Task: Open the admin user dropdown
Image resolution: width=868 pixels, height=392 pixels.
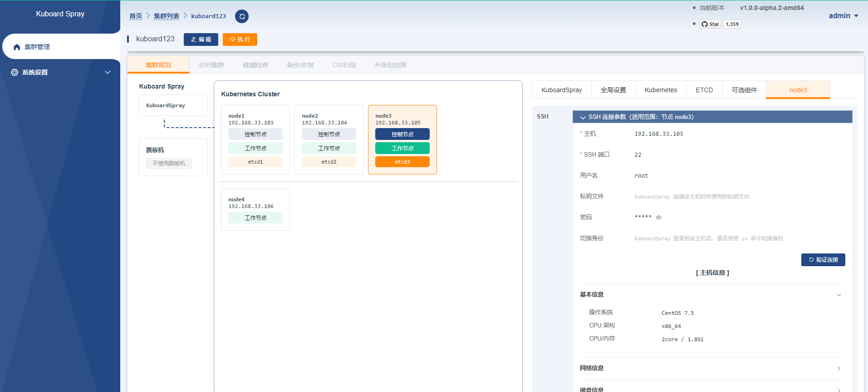Action: 843,15
